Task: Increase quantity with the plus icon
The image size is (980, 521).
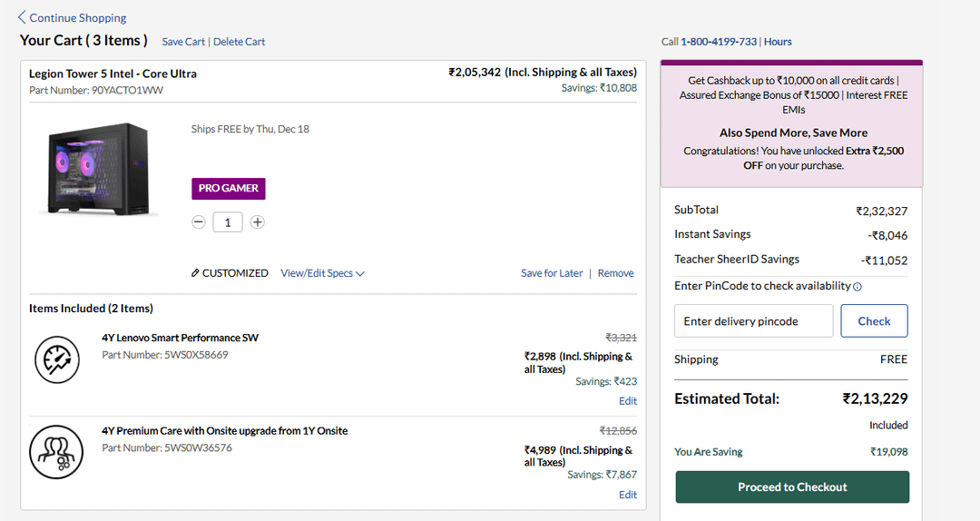Action: [258, 222]
